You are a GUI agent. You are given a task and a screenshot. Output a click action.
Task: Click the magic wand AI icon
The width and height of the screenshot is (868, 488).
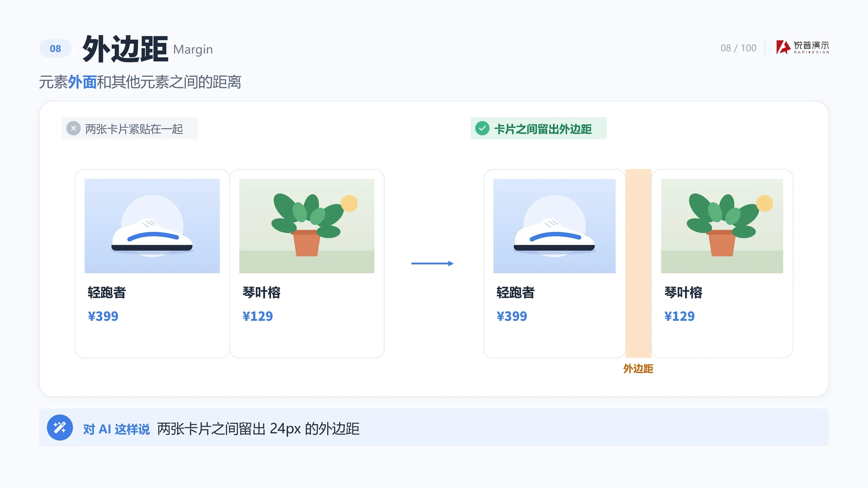60,427
